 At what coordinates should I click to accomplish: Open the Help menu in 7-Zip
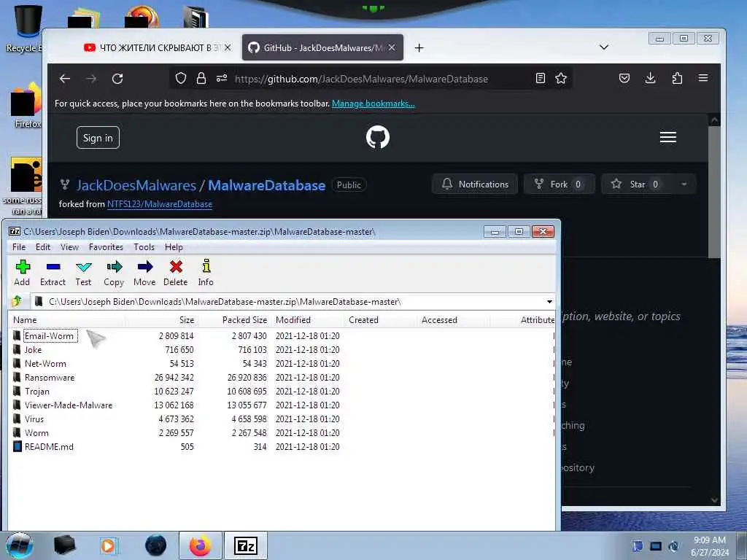[174, 246]
